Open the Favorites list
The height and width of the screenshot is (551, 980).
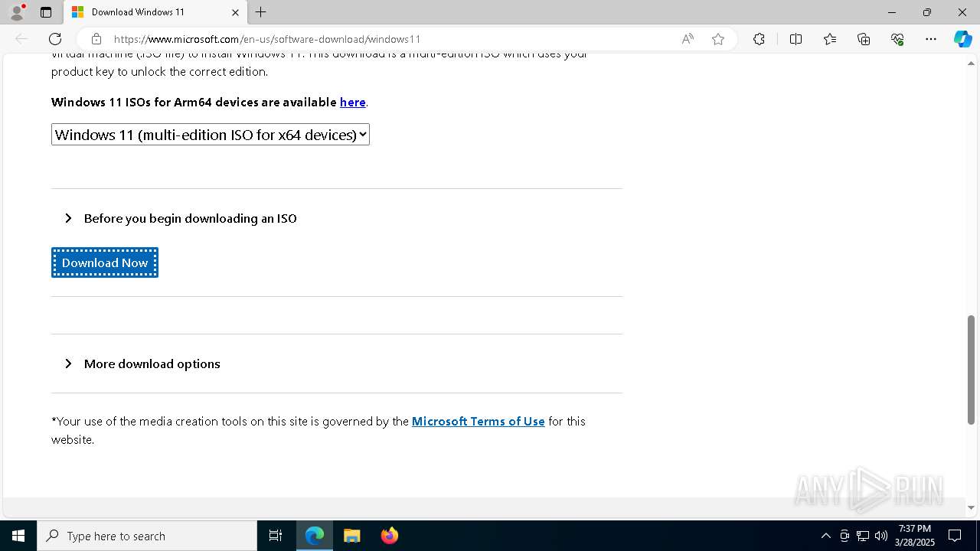tap(830, 39)
